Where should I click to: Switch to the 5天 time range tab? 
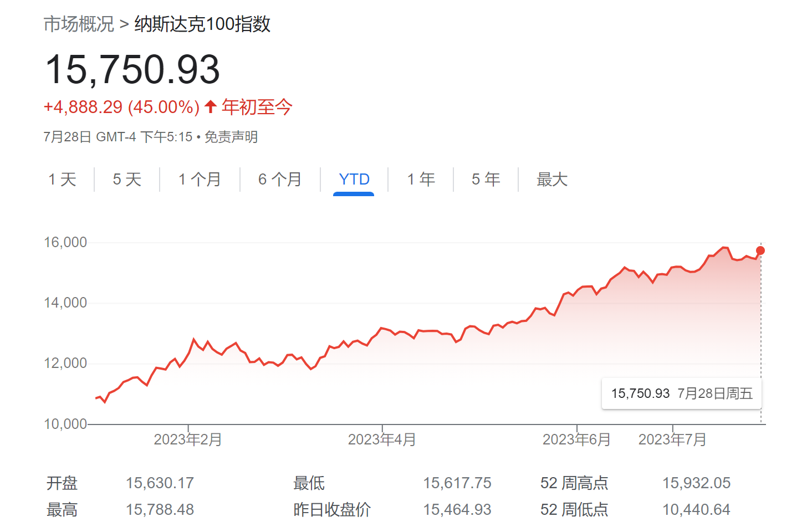click(126, 179)
